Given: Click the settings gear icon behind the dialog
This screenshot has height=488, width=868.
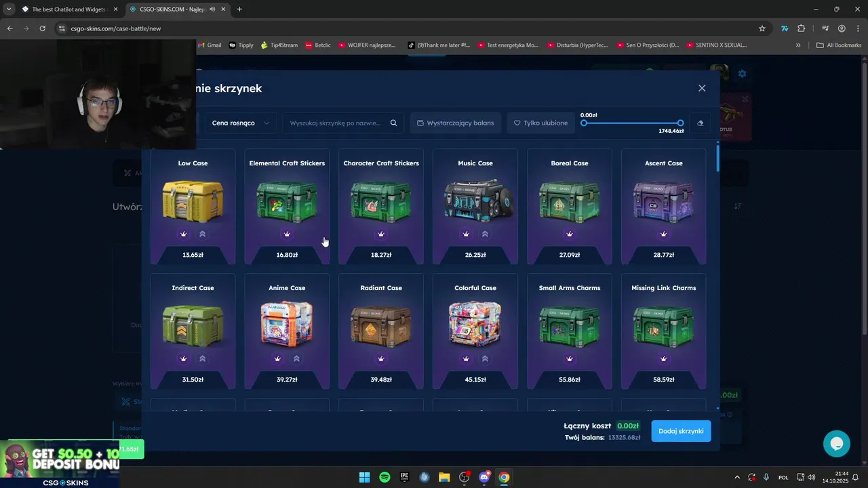Looking at the screenshot, I should tap(742, 73).
